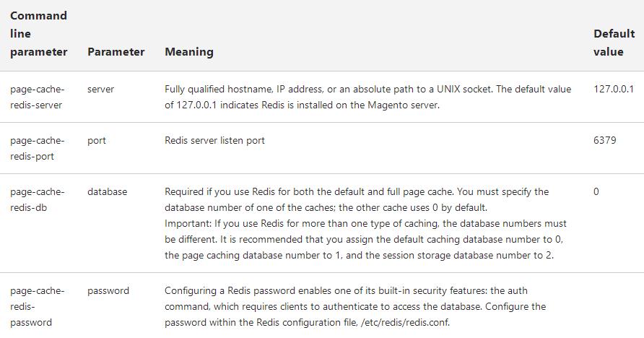644x338 pixels.
Task: Click the 'Redis server listen port' text
Action: coord(214,141)
